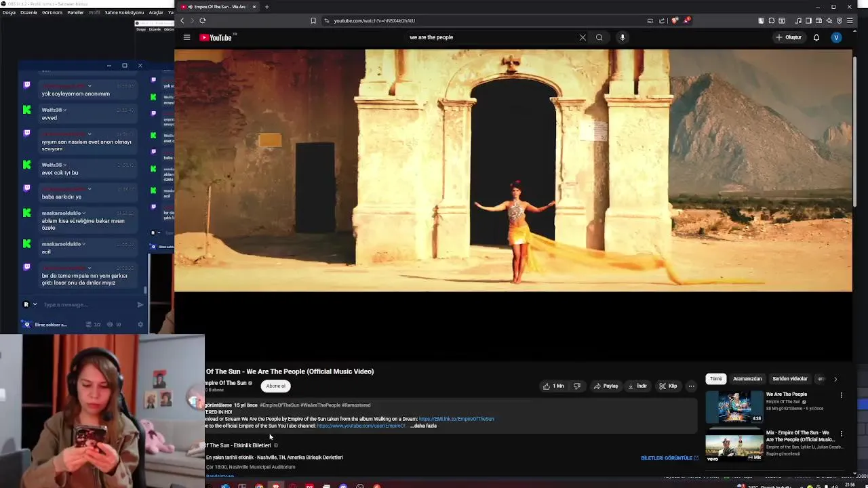Bookmark this page via the bookmark icon
This screenshot has height=488, width=868.
tap(313, 20)
